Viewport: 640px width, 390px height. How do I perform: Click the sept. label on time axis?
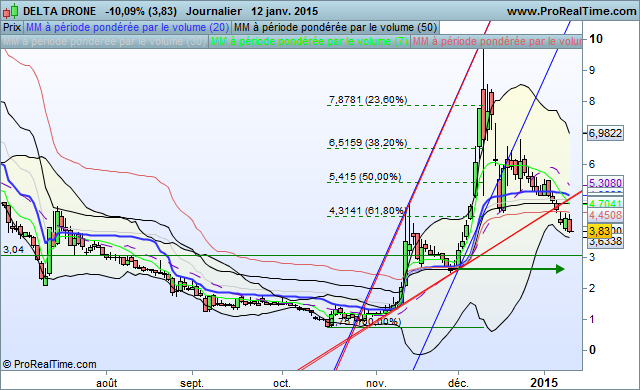pos(192,383)
